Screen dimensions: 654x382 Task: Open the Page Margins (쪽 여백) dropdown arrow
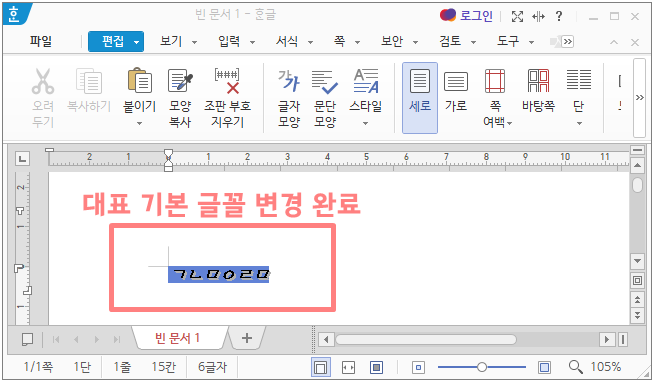pyautogui.click(x=509, y=123)
